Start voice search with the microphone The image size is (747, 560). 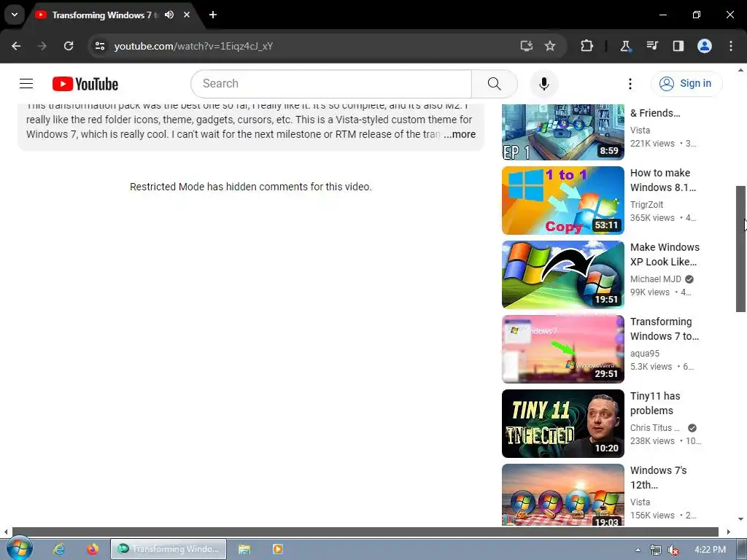pos(543,84)
